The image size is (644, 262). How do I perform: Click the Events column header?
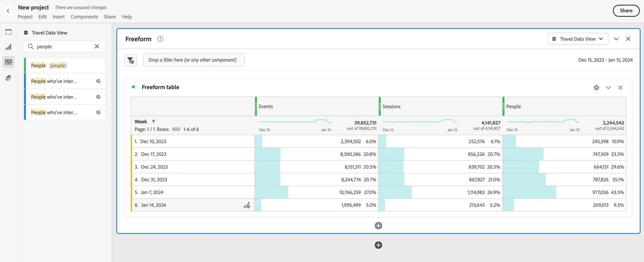point(317,107)
